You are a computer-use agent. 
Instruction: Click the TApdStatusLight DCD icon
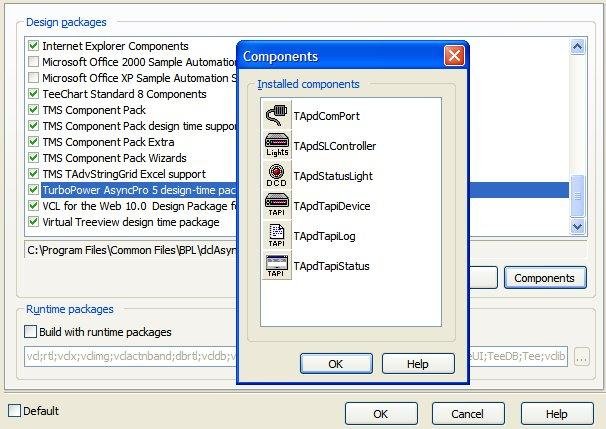(276, 175)
